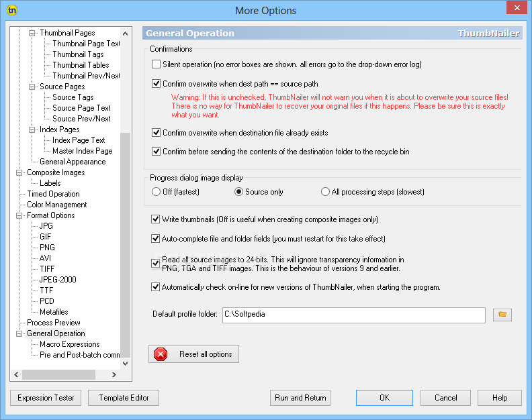The width and height of the screenshot is (532, 420).
Task: Open the Expression Tester
Action: tap(46, 398)
